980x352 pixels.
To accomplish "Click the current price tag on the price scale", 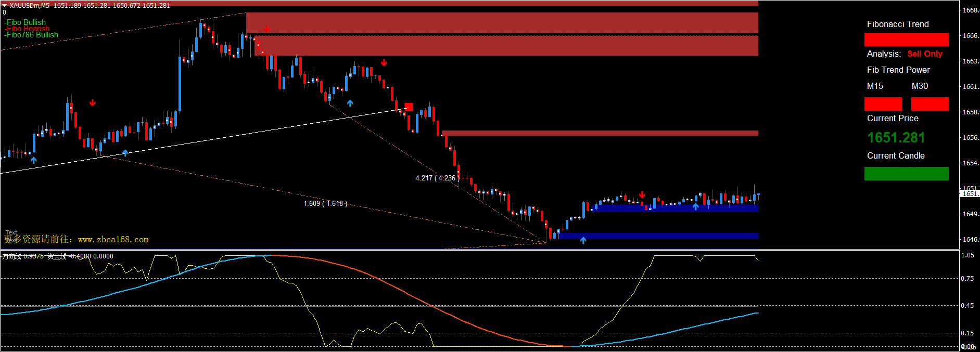I will pos(970,193).
